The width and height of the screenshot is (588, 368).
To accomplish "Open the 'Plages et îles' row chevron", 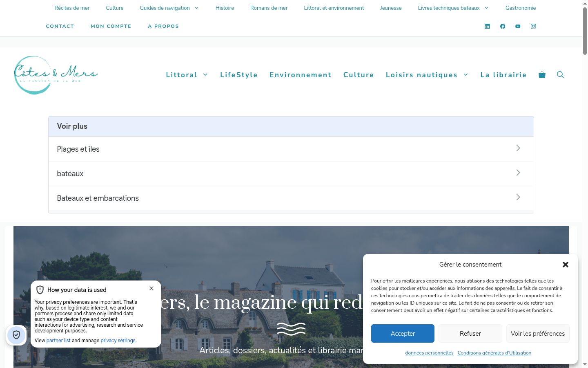I will (518, 148).
